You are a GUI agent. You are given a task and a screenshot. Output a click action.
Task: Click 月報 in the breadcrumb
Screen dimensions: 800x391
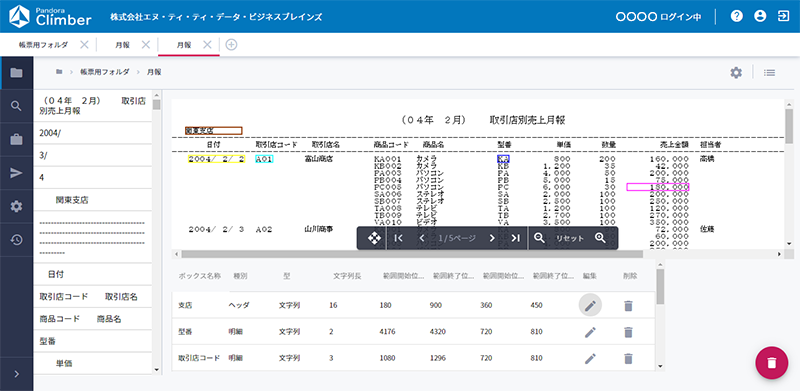point(154,72)
